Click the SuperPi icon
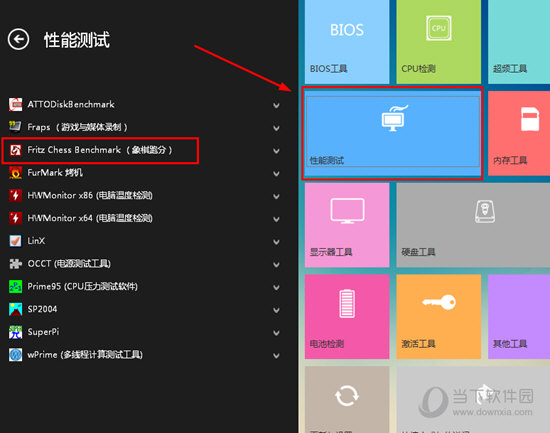The height and width of the screenshot is (433, 550). (x=15, y=332)
